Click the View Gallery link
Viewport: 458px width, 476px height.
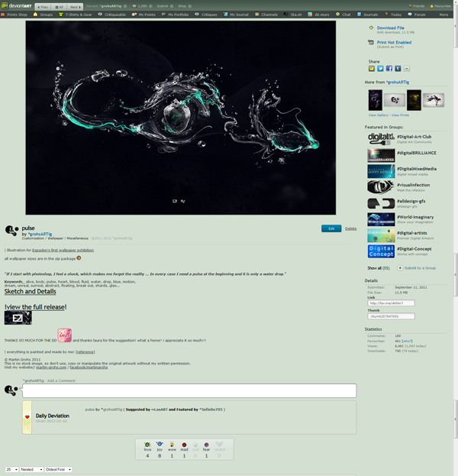[x=378, y=115]
